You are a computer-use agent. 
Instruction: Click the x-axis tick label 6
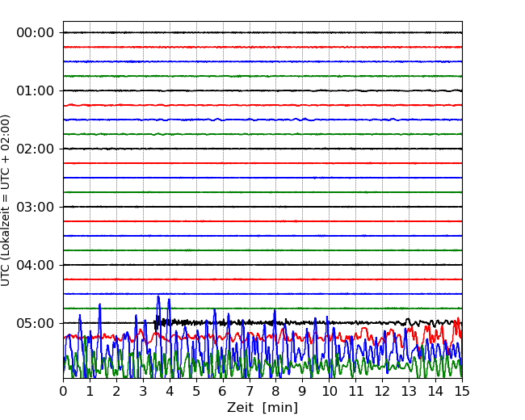[x=223, y=391]
